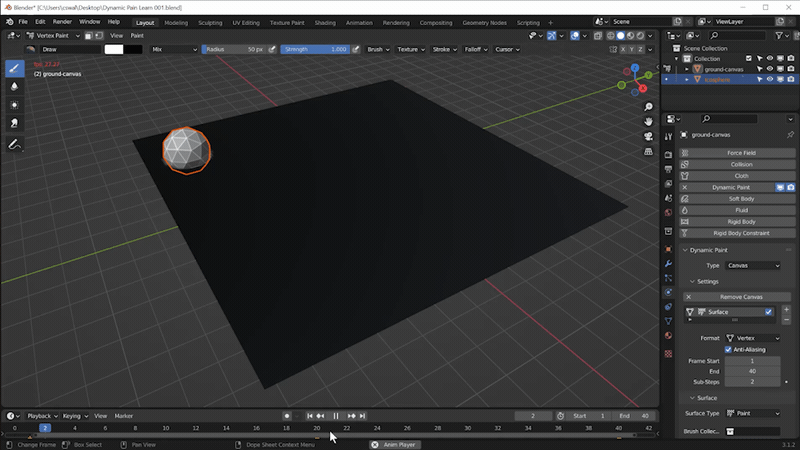Image resolution: width=800 pixels, height=450 pixels.
Task: Open the World properties tab icon
Action: click(x=668, y=212)
